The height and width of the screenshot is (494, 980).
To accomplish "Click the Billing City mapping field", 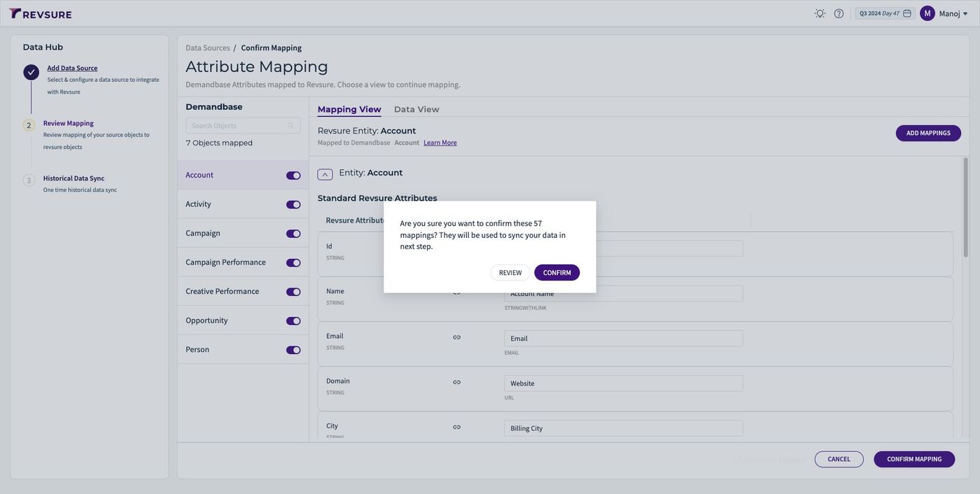I will pyautogui.click(x=624, y=428).
